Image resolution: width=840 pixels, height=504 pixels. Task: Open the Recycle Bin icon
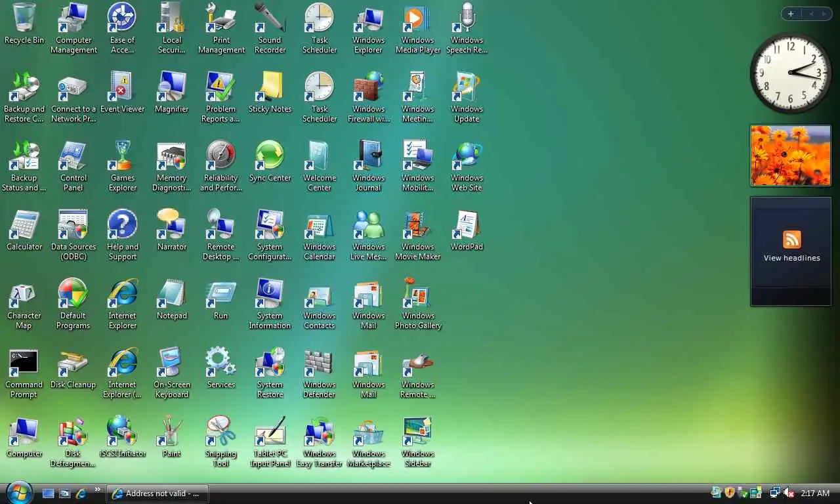pos(24,24)
